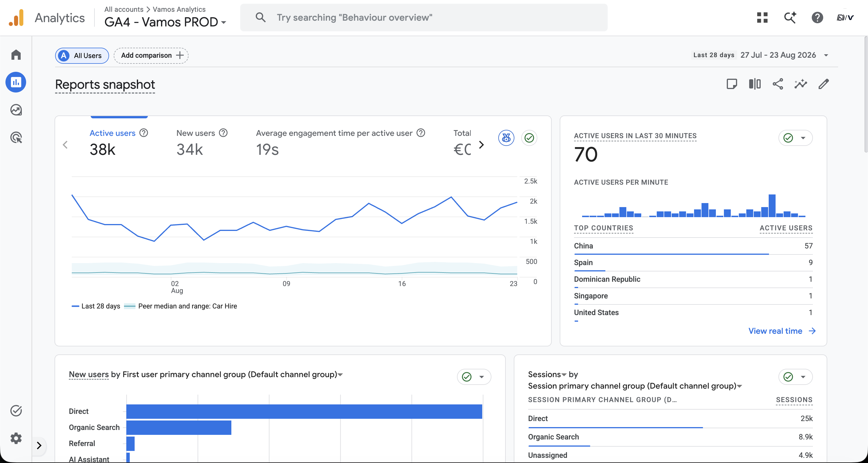Open Sessions card status dropdown
The height and width of the screenshot is (463, 868).
795,377
